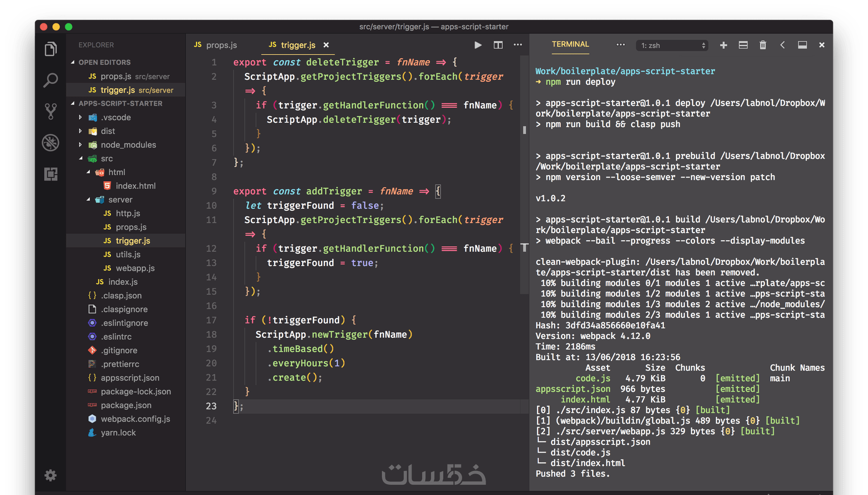Open the editor More Actions ellipsis
This screenshot has width=868, height=495.
click(518, 45)
